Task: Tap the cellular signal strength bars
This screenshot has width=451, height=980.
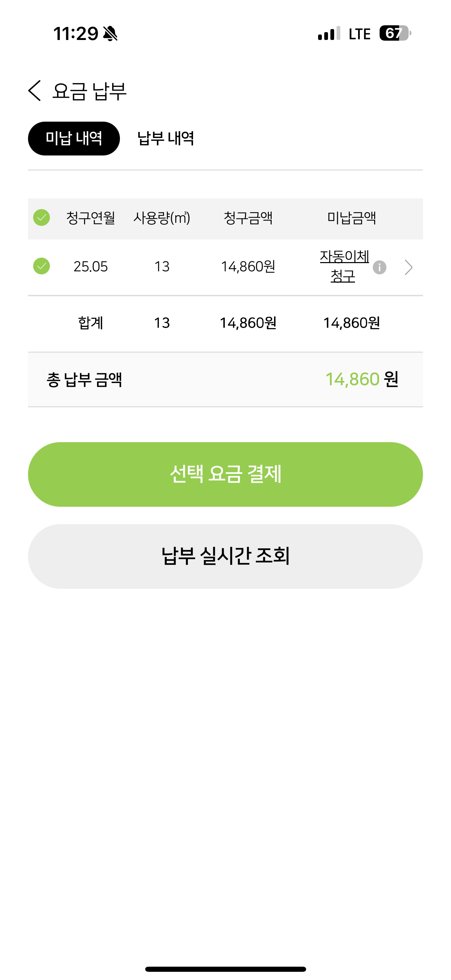Action: pos(329,33)
